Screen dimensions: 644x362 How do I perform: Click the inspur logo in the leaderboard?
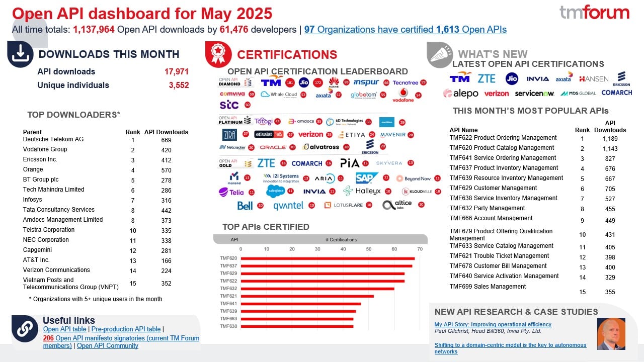click(366, 82)
